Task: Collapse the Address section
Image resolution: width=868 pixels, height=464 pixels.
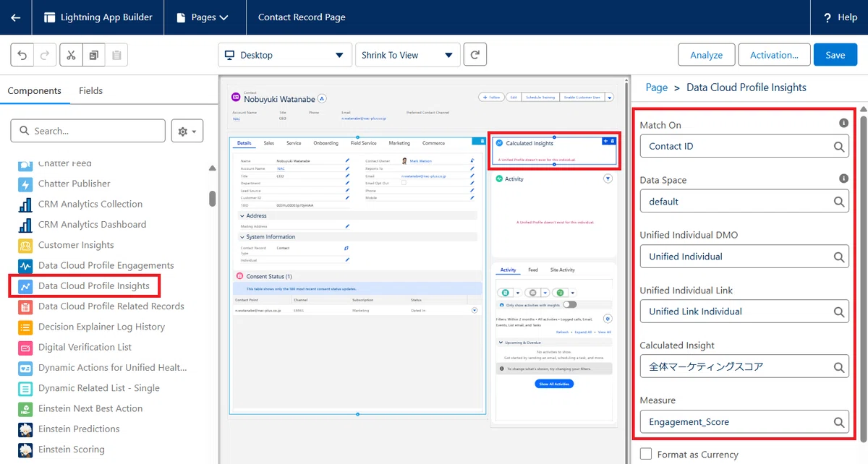Action: [x=242, y=215]
